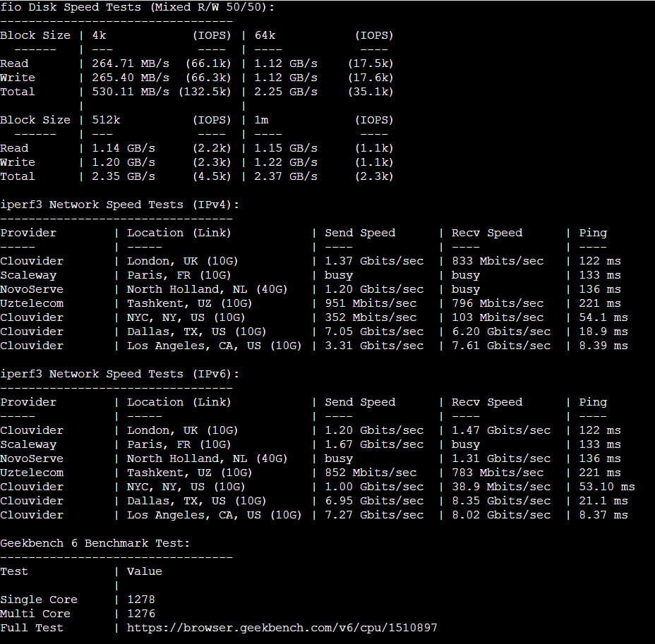The width and height of the screenshot is (655, 644).
Task: Click the IPv4 NovoServe send speed 1.20 Gbits/sec
Action: (374, 289)
